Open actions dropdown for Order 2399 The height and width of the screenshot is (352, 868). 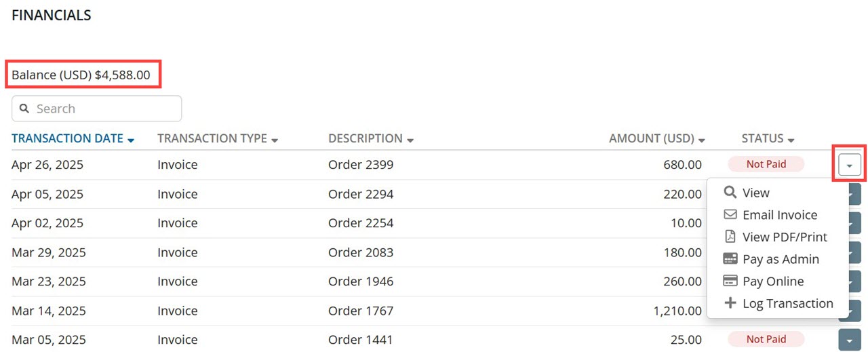[x=850, y=165]
